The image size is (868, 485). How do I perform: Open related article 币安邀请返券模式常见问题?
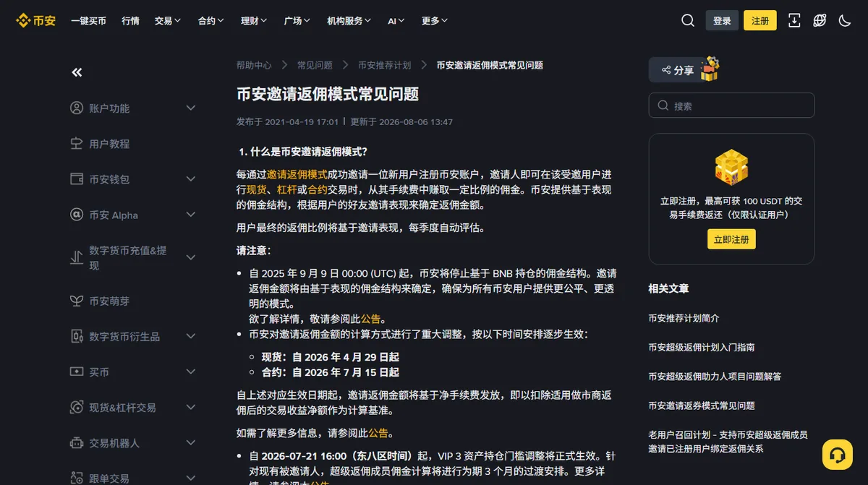coord(702,405)
